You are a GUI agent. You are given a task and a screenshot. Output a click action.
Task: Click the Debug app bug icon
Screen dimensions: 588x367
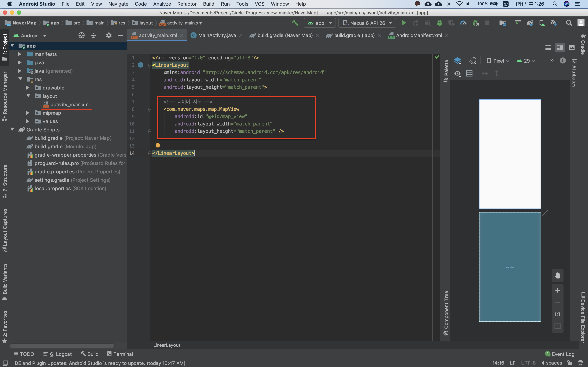point(440,23)
